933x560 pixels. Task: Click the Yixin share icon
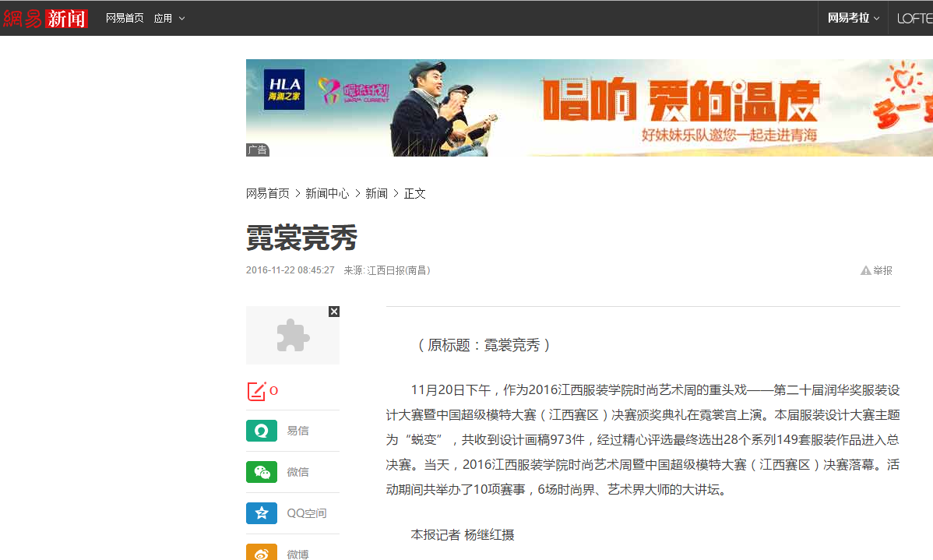262,431
